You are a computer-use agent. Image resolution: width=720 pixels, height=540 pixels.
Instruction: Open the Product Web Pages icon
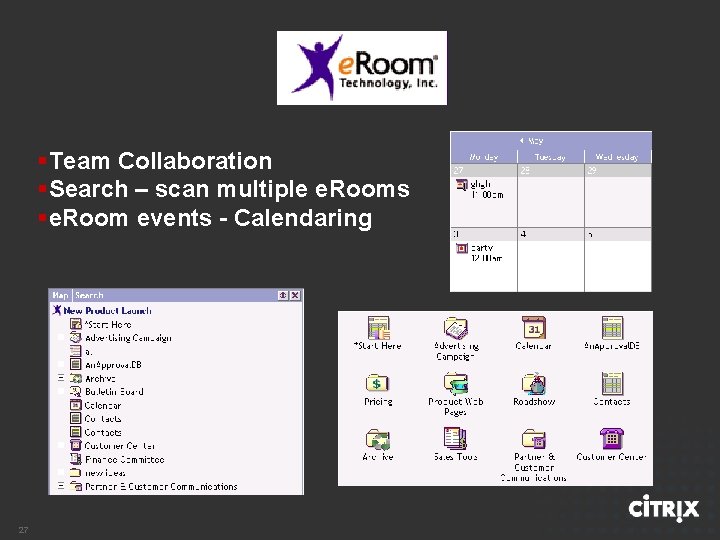pos(456,383)
